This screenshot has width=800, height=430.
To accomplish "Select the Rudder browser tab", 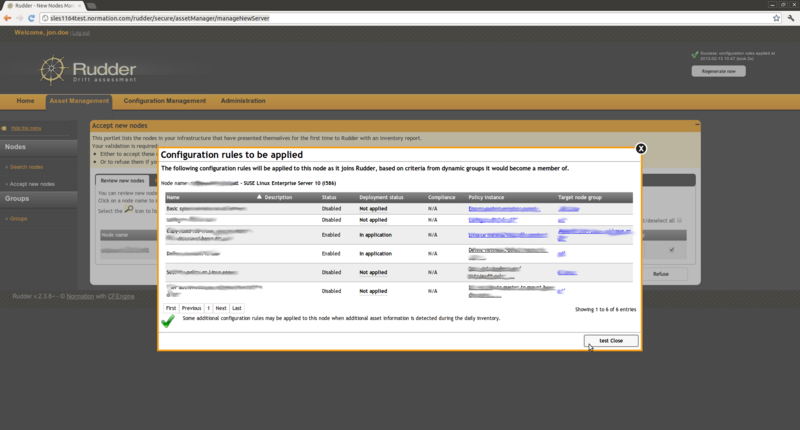I will pyautogui.click(x=44, y=6).
